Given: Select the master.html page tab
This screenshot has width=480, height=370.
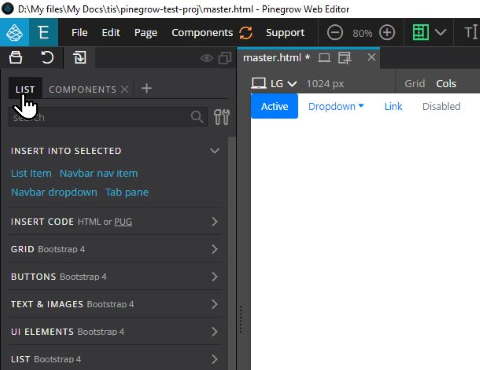Looking at the screenshot, I should coord(276,58).
